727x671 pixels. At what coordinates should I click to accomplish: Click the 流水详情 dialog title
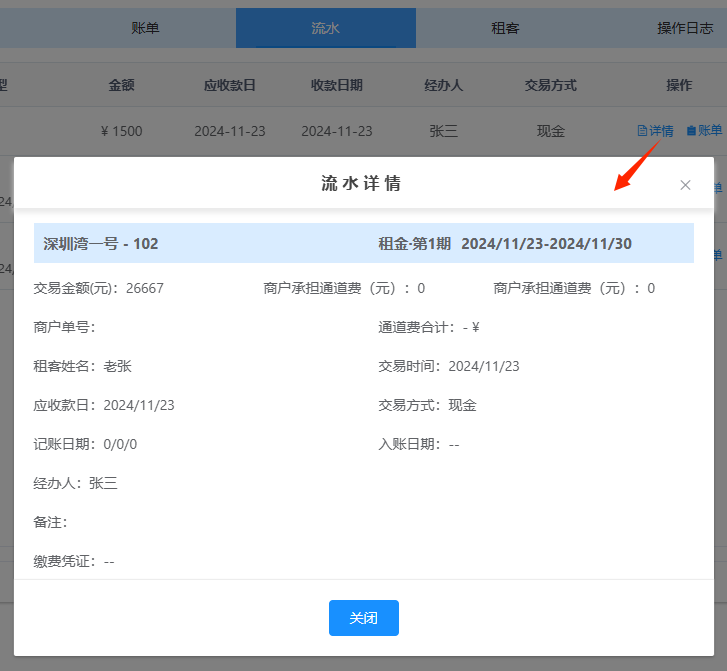click(x=362, y=184)
